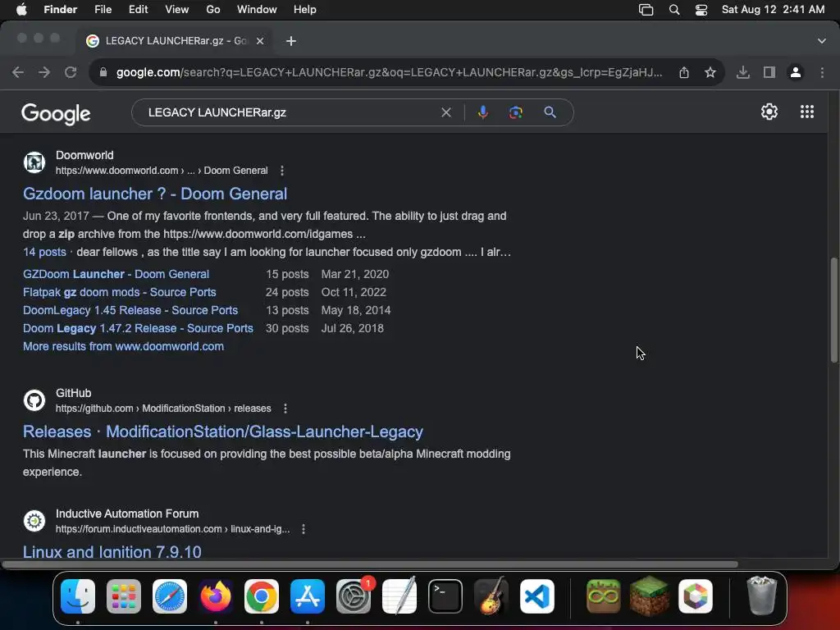This screenshot has width=840, height=630.
Task: Submit the search with the magnifier icon
Action: [550, 112]
